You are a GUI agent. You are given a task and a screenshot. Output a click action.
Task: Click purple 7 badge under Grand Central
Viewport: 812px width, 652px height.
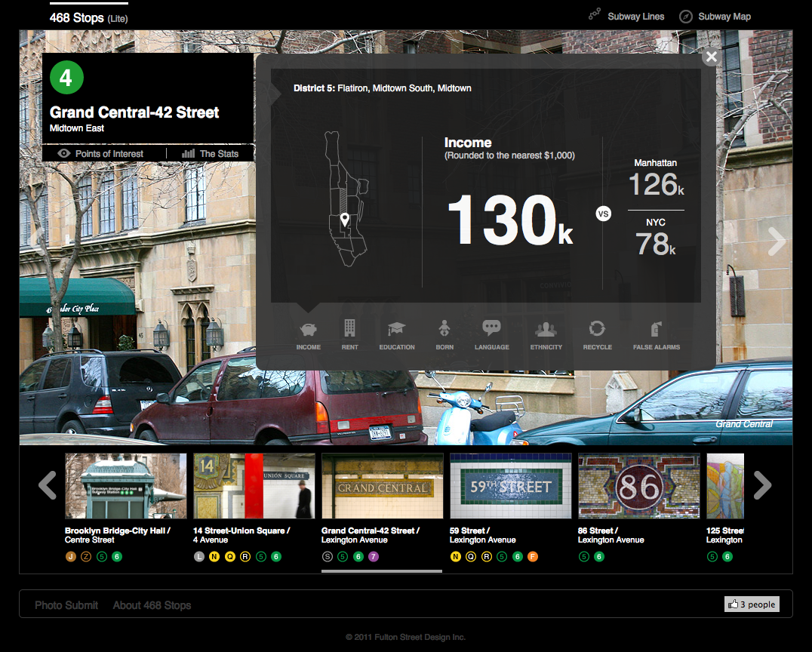pyautogui.click(x=374, y=557)
